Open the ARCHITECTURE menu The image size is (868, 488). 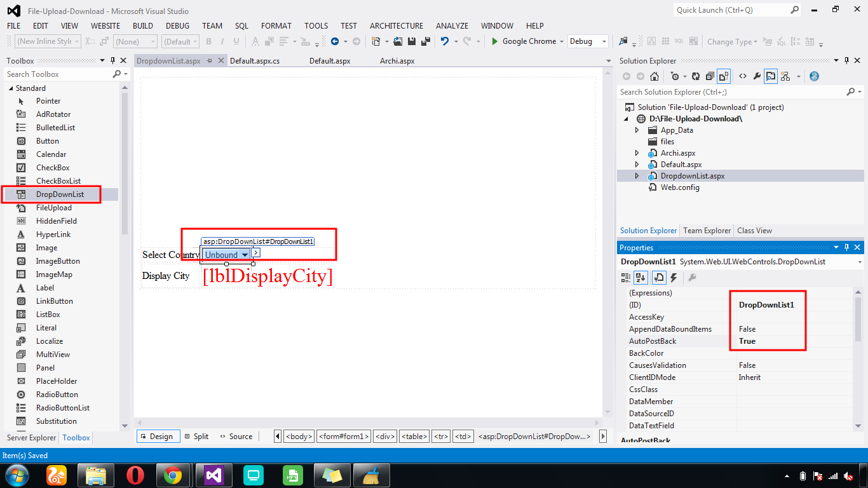click(396, 25)
